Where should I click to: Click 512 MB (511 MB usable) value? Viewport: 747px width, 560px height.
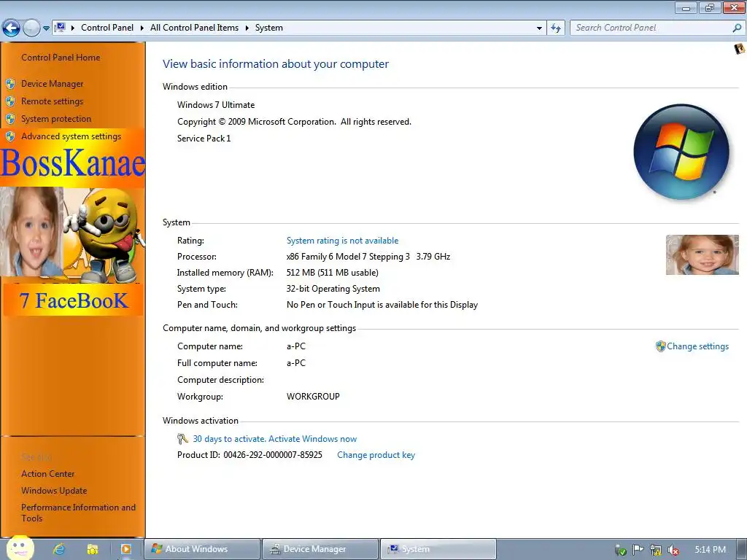coord(333,273)
